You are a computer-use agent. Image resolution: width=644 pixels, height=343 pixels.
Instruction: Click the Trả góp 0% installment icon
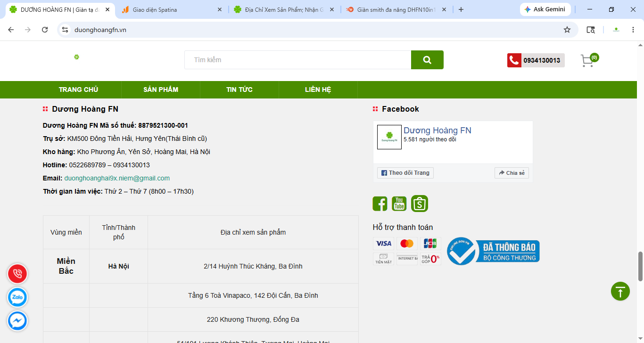[430, 259]
